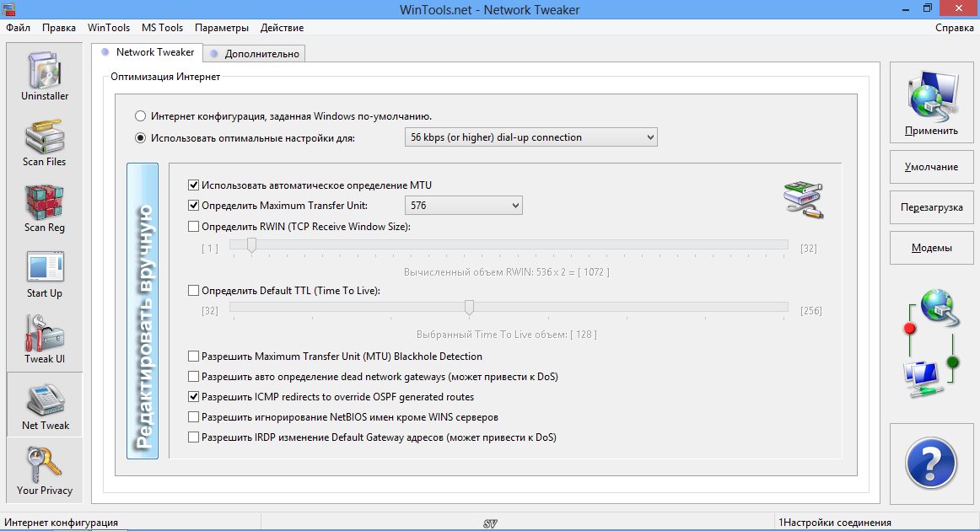Enable the Определить RWIN checkbox

click(194, 226)
